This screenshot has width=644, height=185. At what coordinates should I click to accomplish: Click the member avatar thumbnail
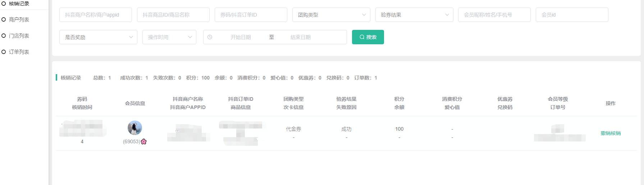(x=135, y=128)
